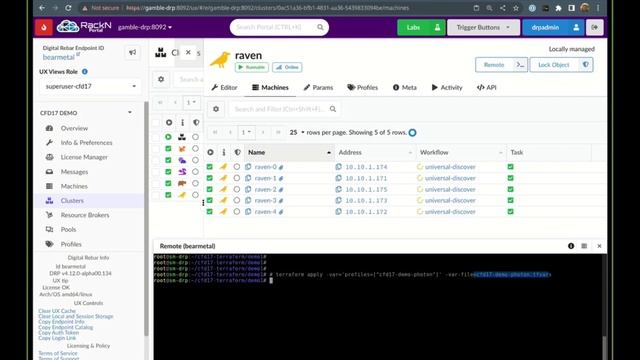This screenshot has width=640, height=360.
Task: Open clusters list settings gear
Action: 161,79
